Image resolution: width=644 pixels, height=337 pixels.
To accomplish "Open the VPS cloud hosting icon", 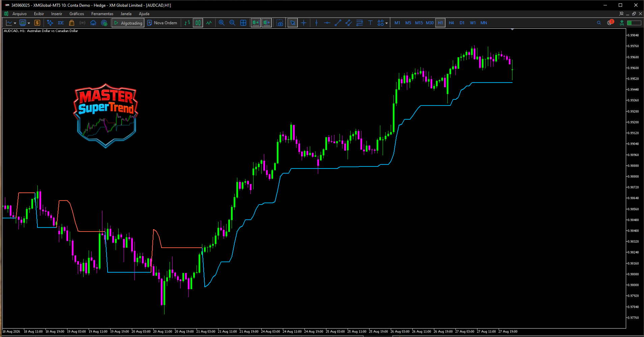I will coord(93,23).
